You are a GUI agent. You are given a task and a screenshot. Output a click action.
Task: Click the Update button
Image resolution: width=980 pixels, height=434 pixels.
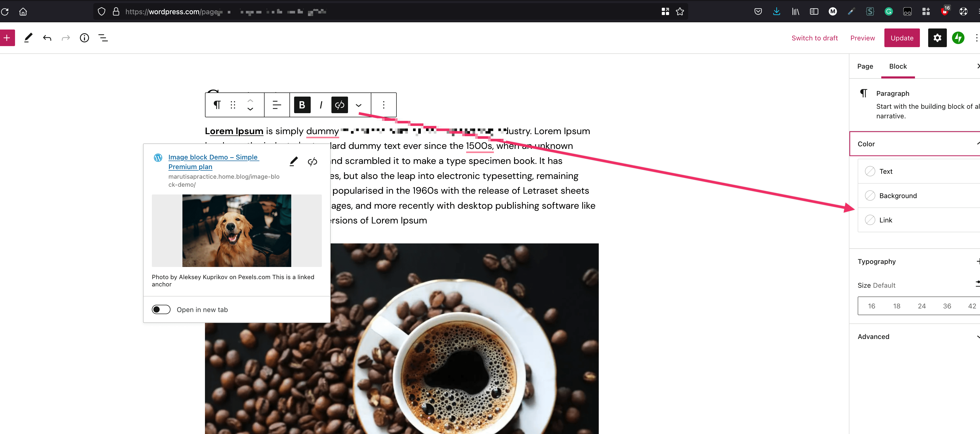click(902, 38)
